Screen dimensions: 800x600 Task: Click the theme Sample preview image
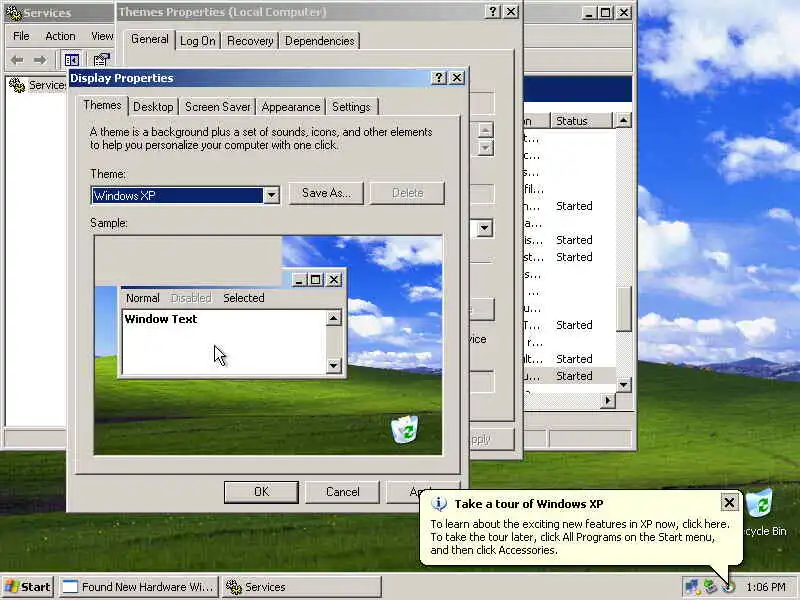[268, 345]
